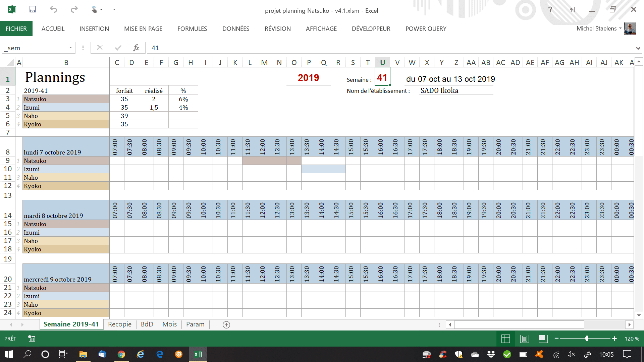Open Ribbon Display Options icon
This screenshot has width=644, height=362.
571,9
